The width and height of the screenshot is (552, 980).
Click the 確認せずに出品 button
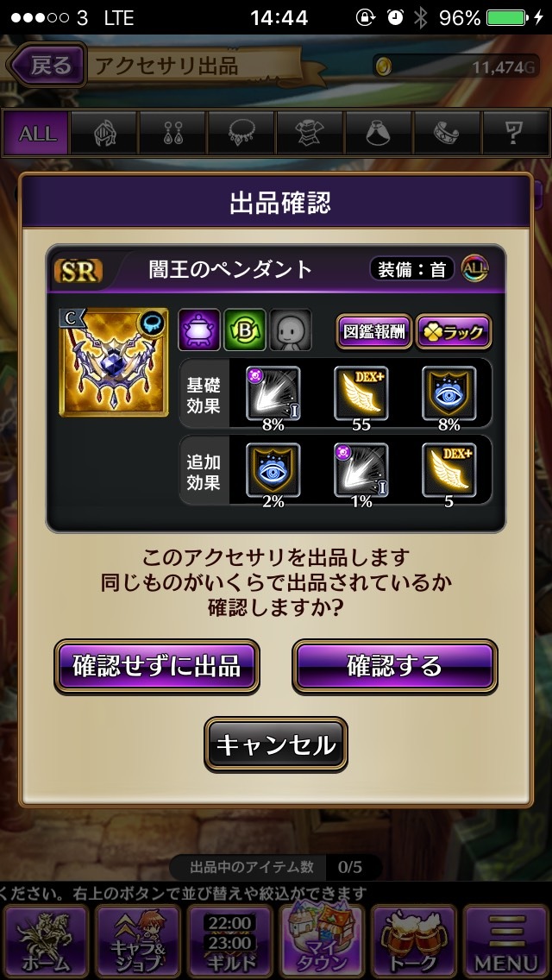(x=157, y=666)
